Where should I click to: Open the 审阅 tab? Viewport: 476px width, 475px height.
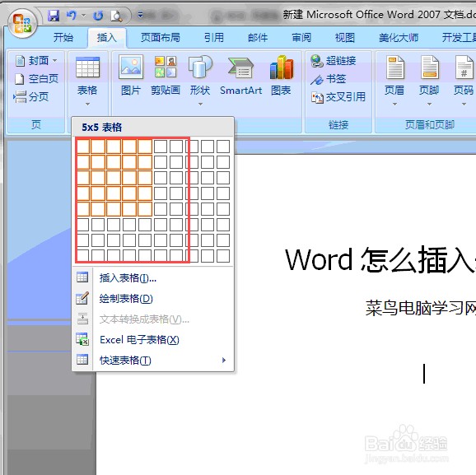tap(301, 38)
